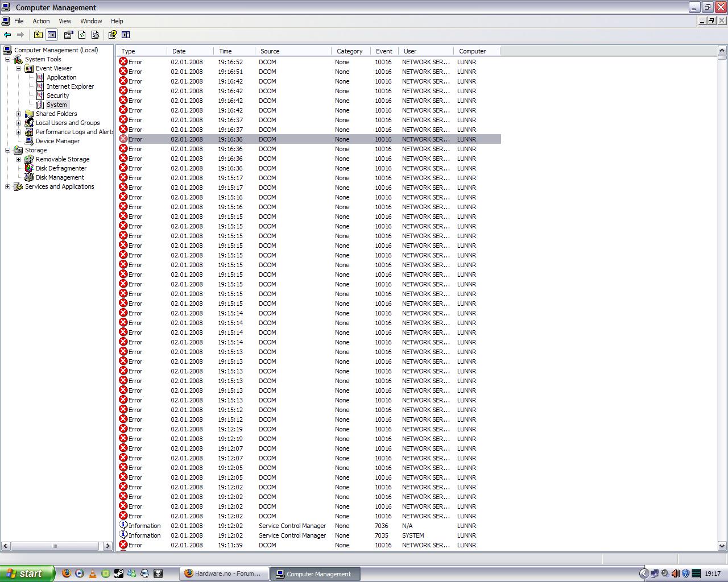Select the Information event 7036 row
Image resolution: width=728 pixels, height=582 pixels.
click(x=309, y=526)
